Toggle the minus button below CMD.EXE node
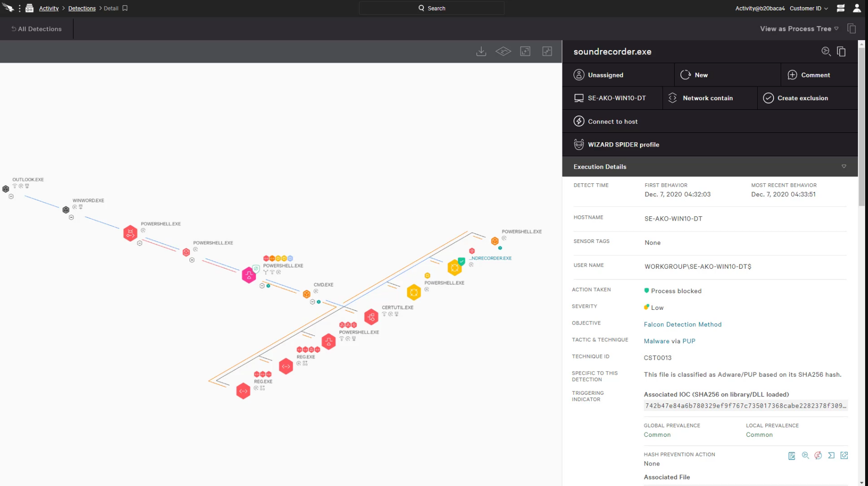The image size is (868, 486). click(x=313, y=302)
